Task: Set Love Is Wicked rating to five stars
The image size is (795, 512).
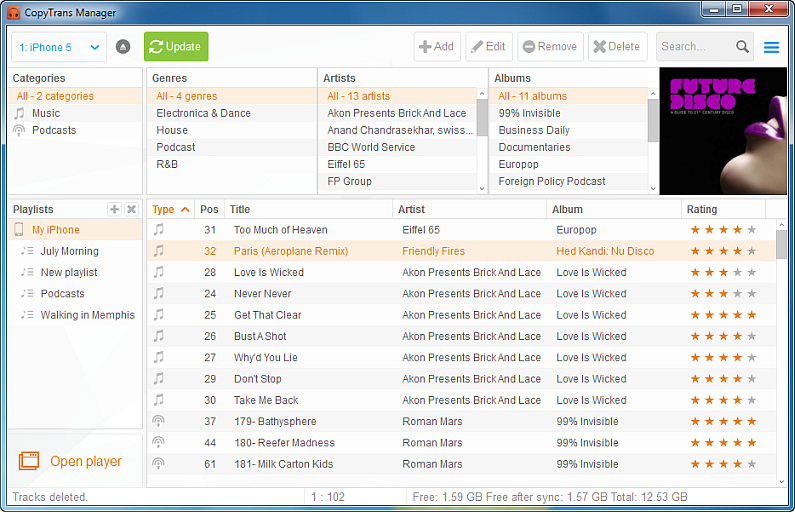Action: click(x=751, y=272)
